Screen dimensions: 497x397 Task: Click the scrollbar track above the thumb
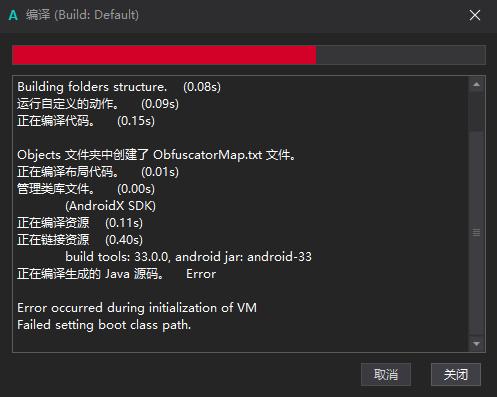click(x=476, y=111)
